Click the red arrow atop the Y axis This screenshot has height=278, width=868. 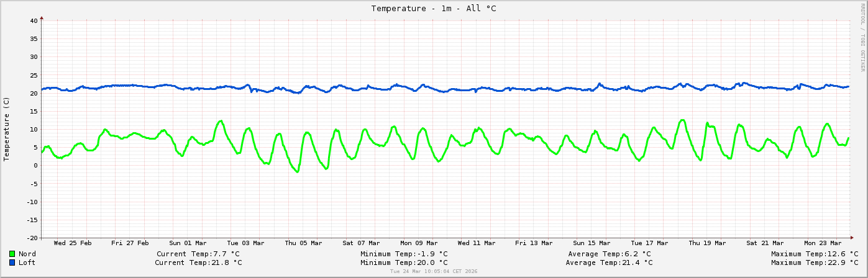click(42, 18)
